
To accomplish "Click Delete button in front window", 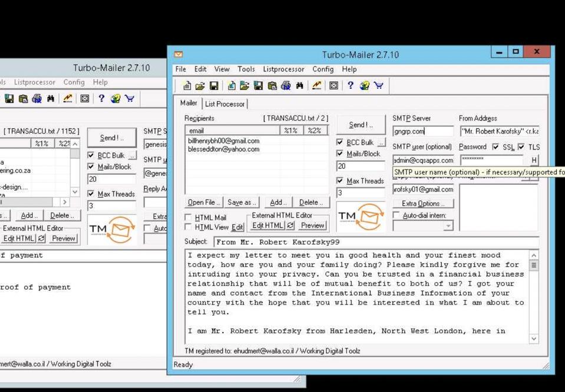I will [x=311, y=202].
